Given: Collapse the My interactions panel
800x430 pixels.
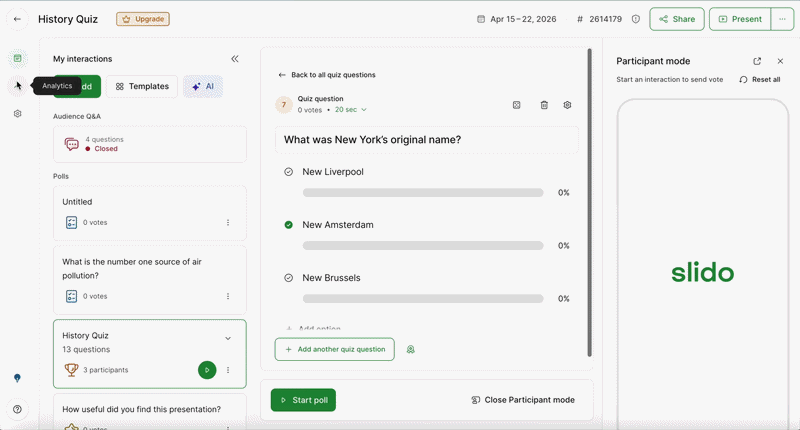Looking at the screenshot, I should click(x=235, y=59).
